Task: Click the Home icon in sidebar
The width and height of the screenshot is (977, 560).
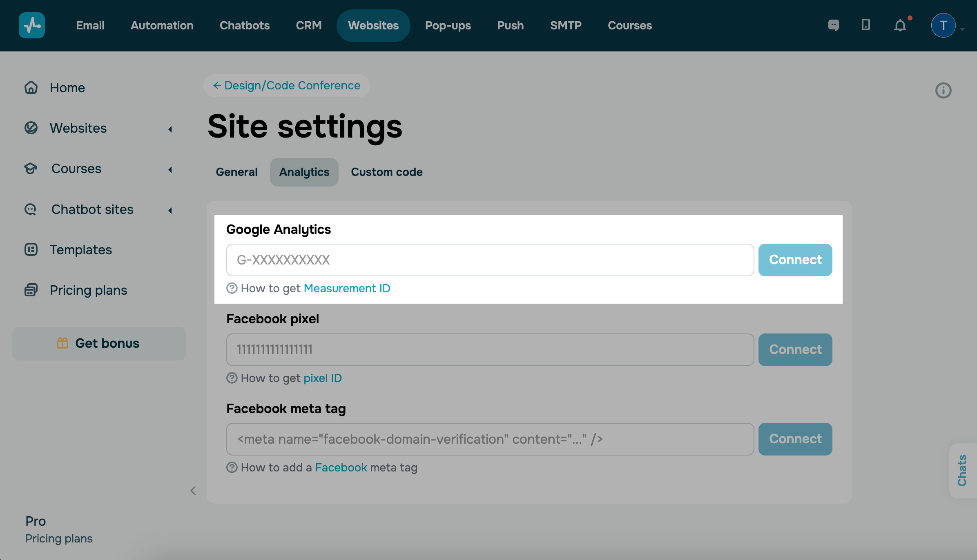Action: pos(31,87)
